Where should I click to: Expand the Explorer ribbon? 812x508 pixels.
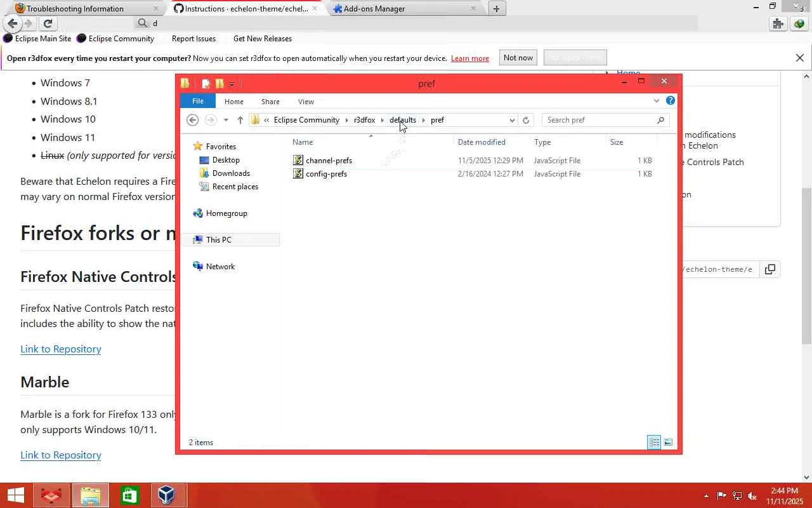(x=657, y=101)
